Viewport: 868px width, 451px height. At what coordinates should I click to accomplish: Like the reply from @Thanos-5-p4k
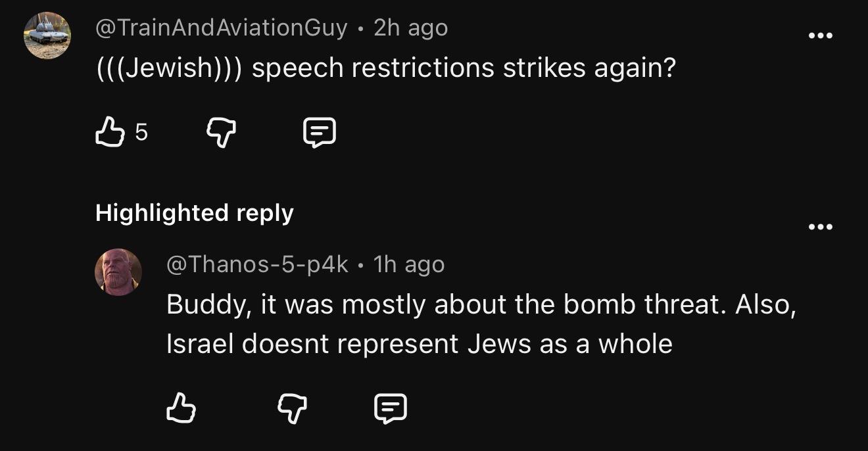click(181, 409)
